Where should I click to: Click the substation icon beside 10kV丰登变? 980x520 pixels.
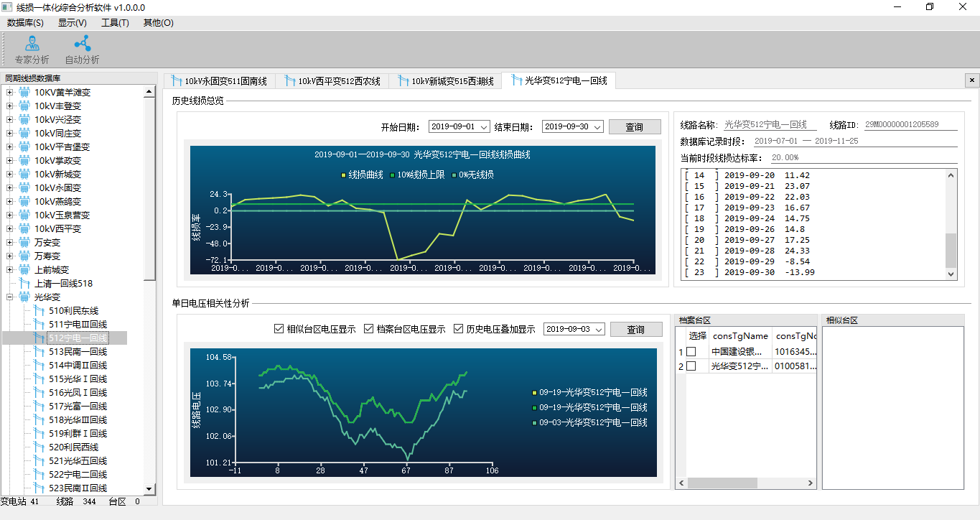click(x=24, y=106)
